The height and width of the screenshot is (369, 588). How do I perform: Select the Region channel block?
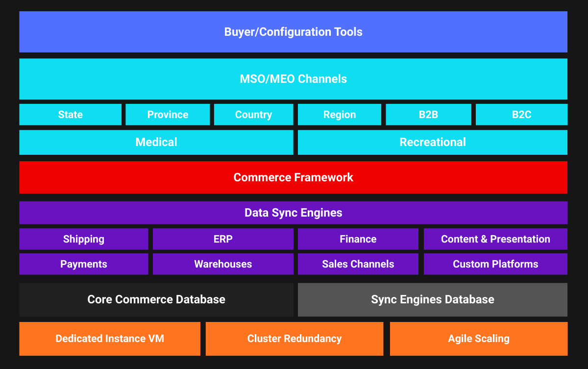click(339, 114)
